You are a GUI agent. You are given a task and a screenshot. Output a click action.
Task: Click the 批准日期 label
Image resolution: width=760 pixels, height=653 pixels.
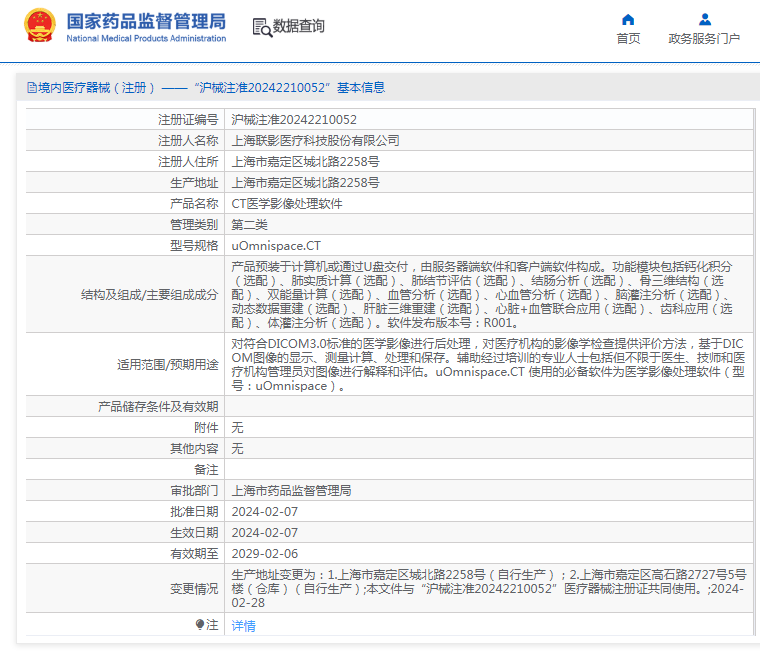[x=194, y=511]
